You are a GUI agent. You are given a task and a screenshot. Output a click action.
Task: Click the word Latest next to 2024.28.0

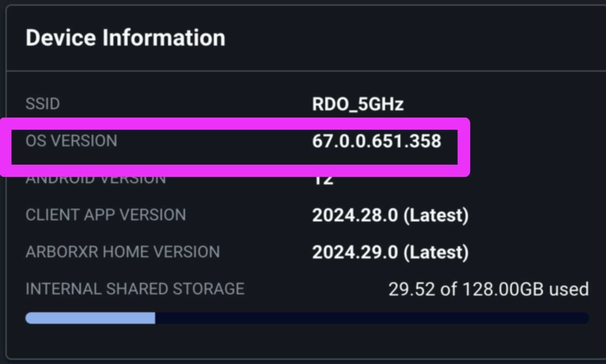click(436, 216)
